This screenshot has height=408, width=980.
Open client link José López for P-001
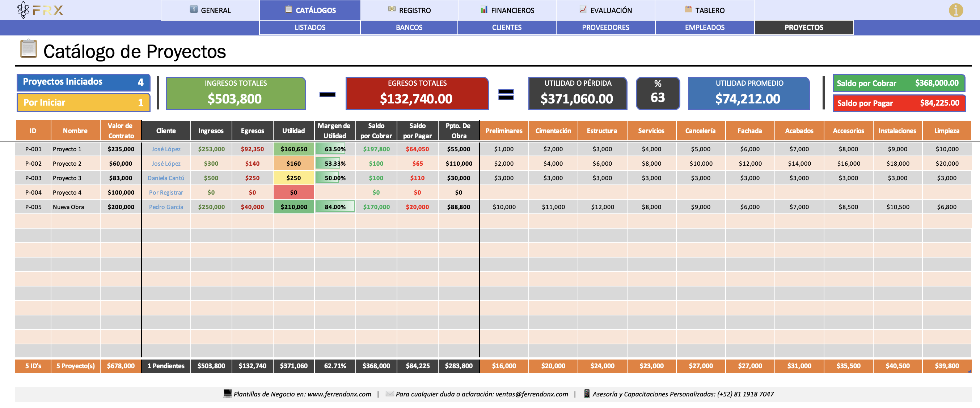[166, 149]
